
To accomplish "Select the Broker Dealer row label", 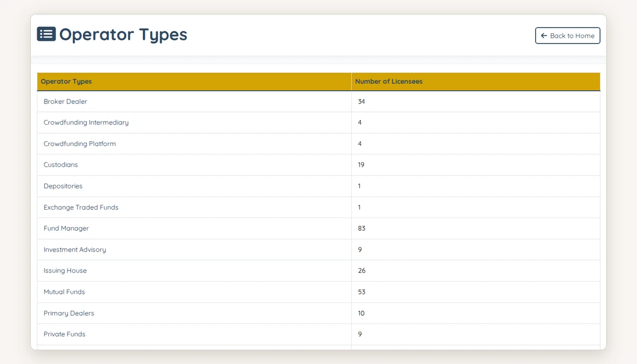I will (x=65, y=101).
